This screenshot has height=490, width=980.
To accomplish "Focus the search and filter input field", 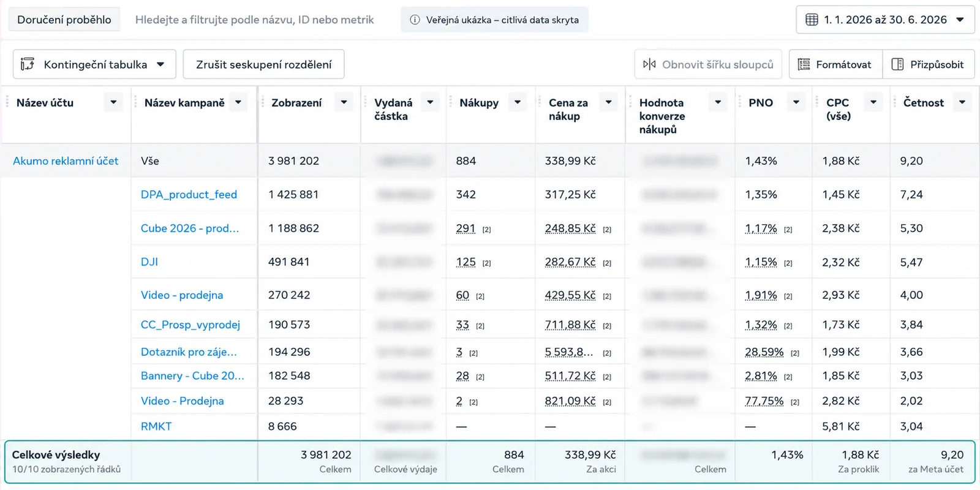I will pyautogui.click(x=255, y=20).
